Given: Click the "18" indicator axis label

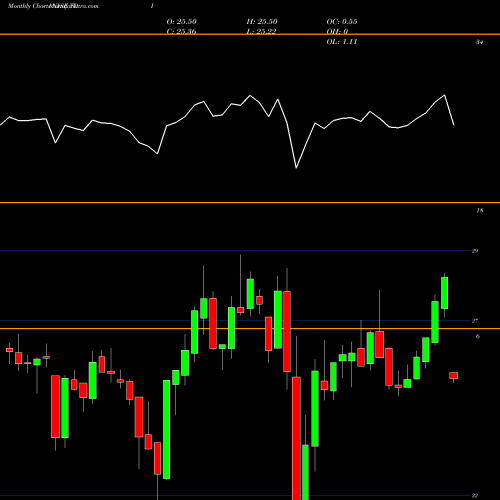Looking at the screenshot, I should coord(479,211).
